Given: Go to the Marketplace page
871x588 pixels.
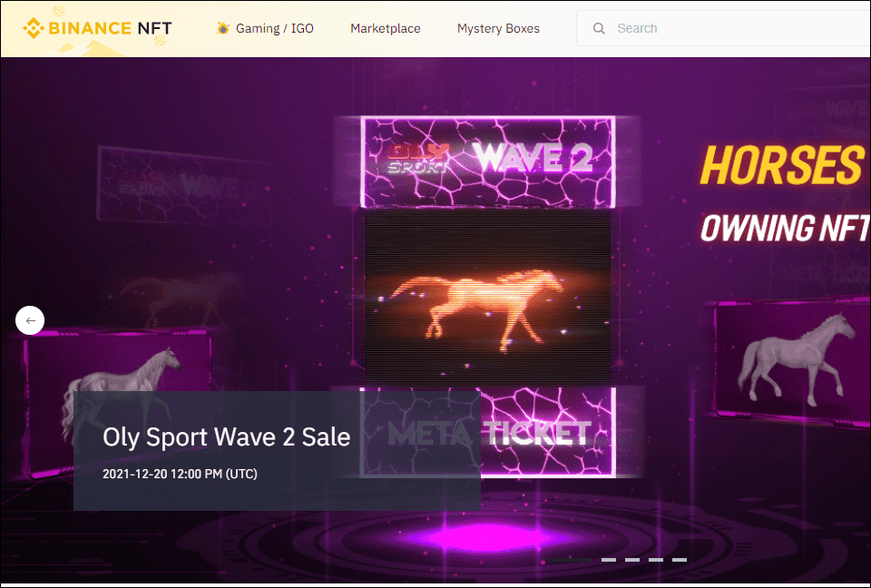Looking at the screenshot, I should point(385,28).
